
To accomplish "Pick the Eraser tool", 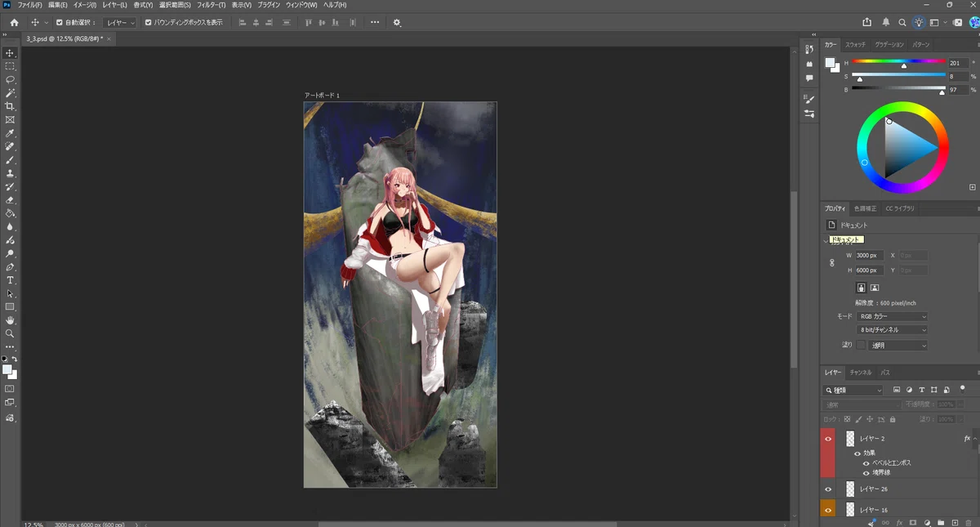I will (10, 200).
